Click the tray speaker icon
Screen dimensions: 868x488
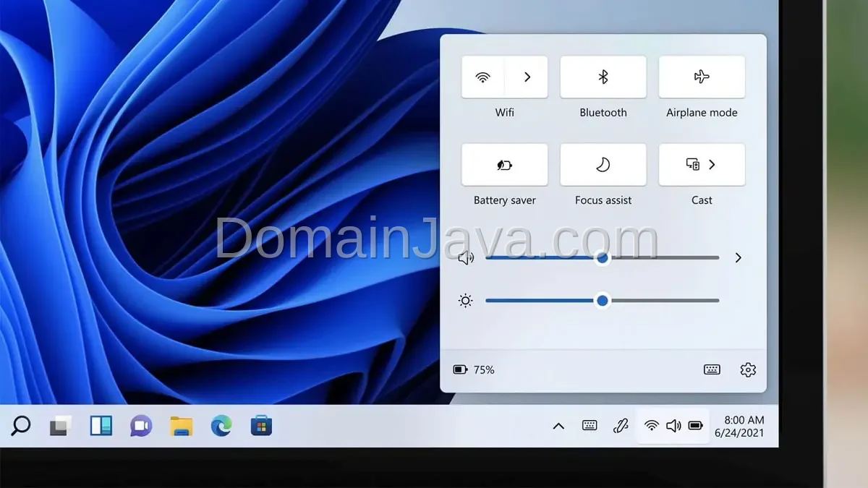point(673,426)
